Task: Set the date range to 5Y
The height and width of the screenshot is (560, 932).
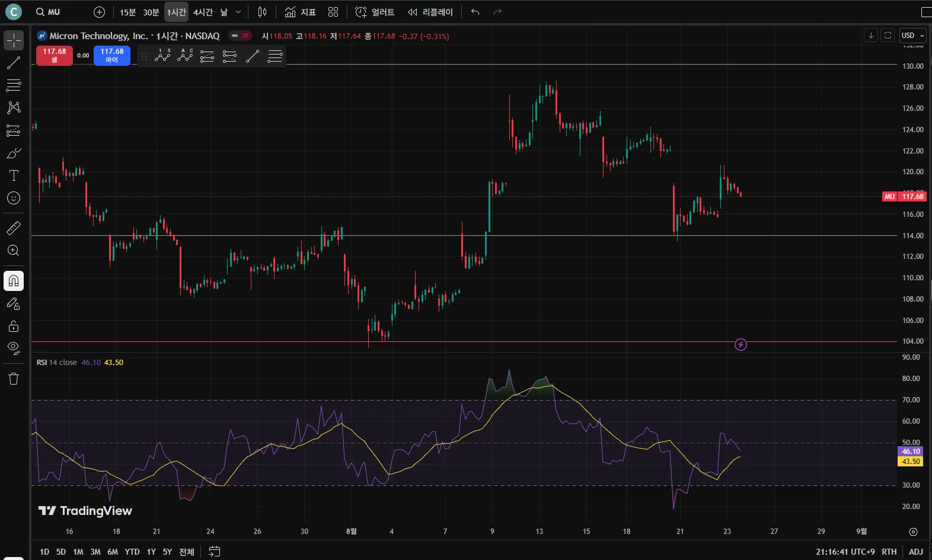Action: click(167, 552)
